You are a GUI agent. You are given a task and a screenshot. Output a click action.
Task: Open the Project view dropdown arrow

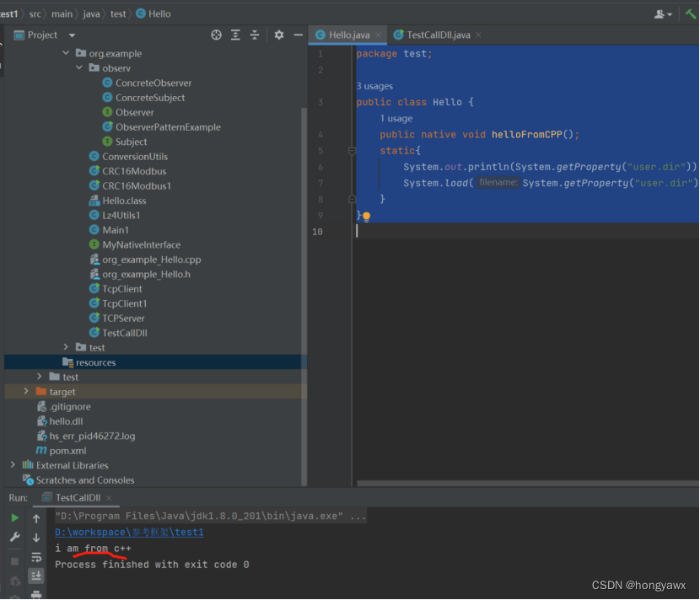coord(72,35)
